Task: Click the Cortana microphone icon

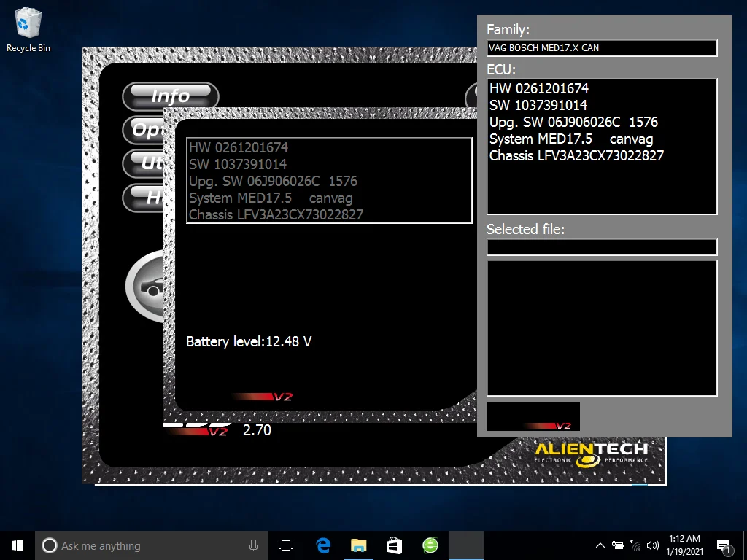Action: coord(253,545)
